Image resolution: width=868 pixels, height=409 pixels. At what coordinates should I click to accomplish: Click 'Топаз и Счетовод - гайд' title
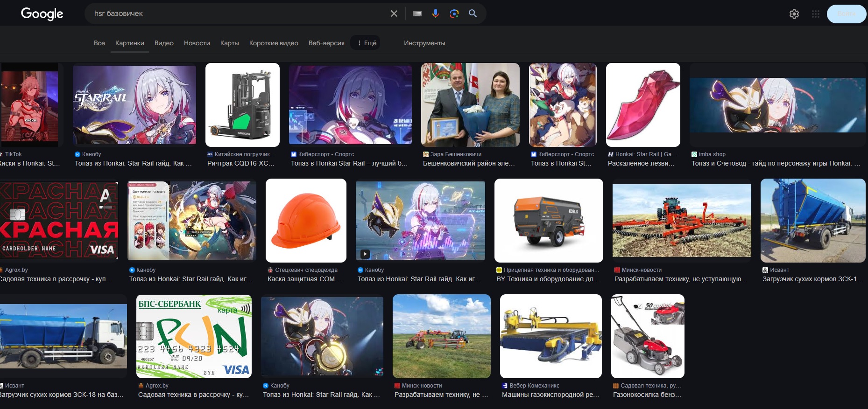pyautogui.click(x=776, y=163)
